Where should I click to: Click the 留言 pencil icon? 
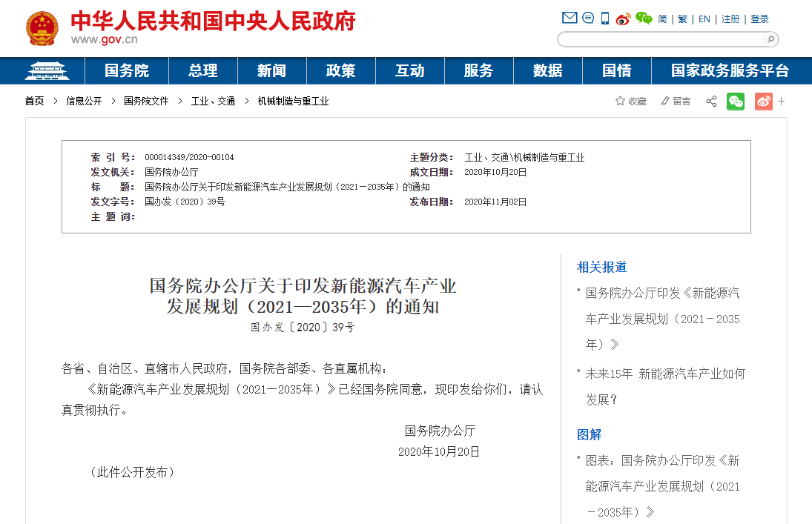point(665,101)
